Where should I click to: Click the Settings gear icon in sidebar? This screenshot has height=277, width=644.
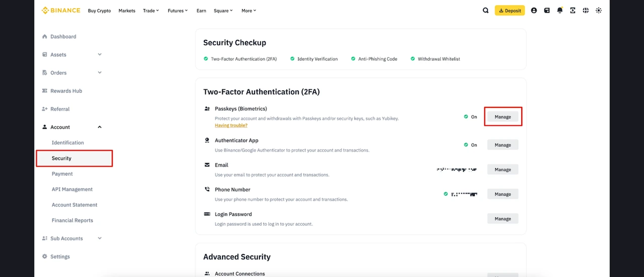[x=45, y=256]
